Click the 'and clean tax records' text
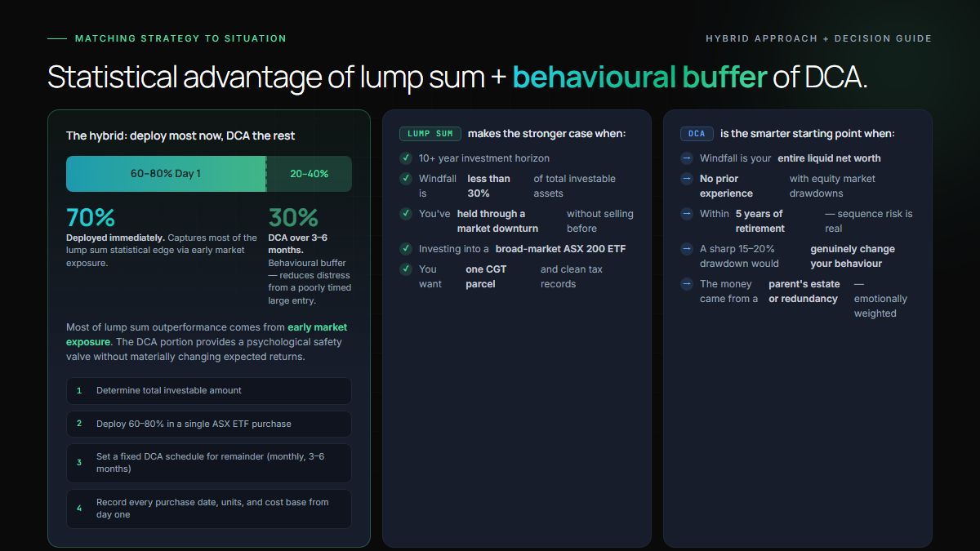This screenshot has height=551, width=980. point(572,277)
